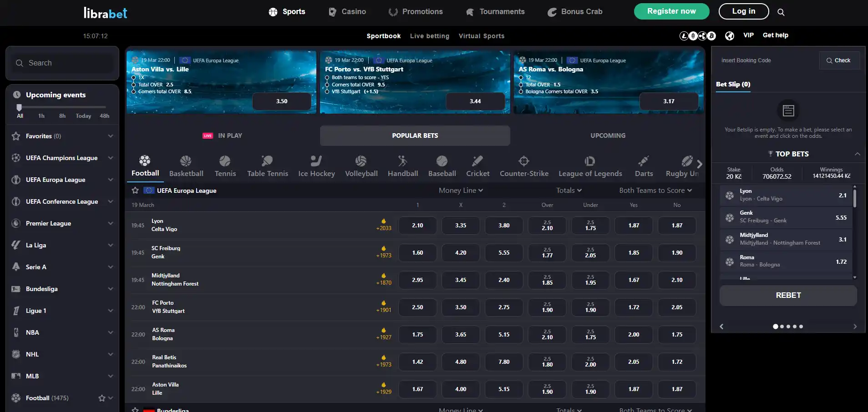Switch to Live betting tab
Image resolution: width=868 pixels, height=412 pixels.
pyautogui.click(x=430, y=36)
